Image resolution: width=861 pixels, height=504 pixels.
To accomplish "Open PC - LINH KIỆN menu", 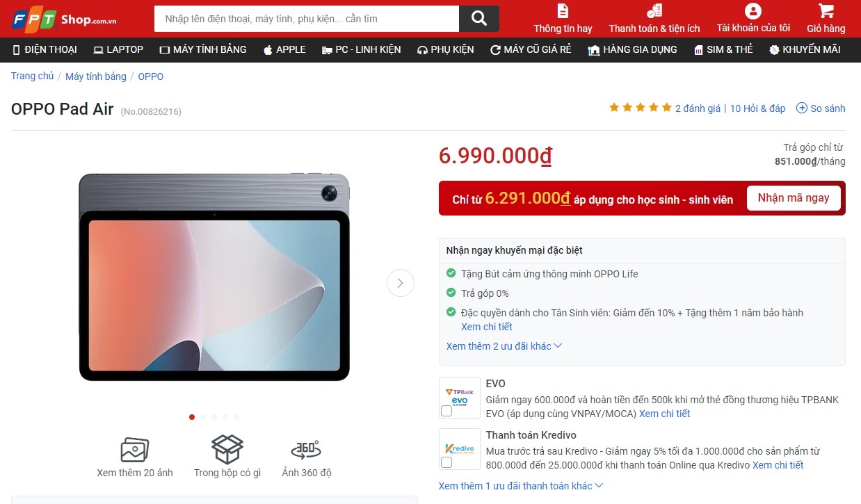I will tap(362, 49).
